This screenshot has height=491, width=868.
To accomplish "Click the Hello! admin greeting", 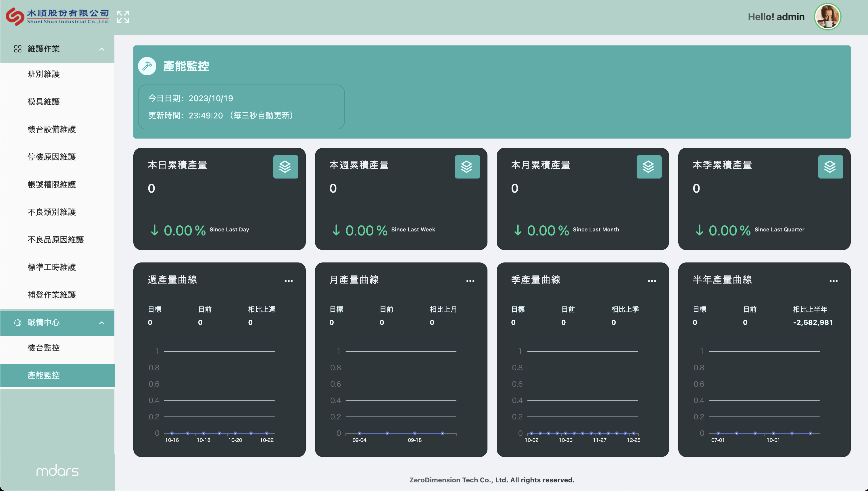I will click(x=776, y=17).
